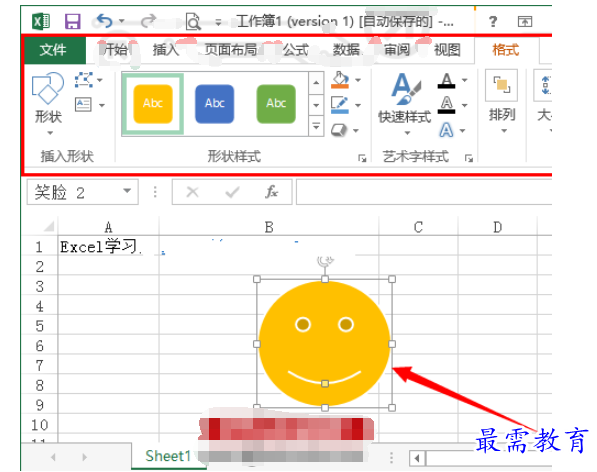Select column C header
The width and height of the screenshot is (597, 472).
[418, 227]
